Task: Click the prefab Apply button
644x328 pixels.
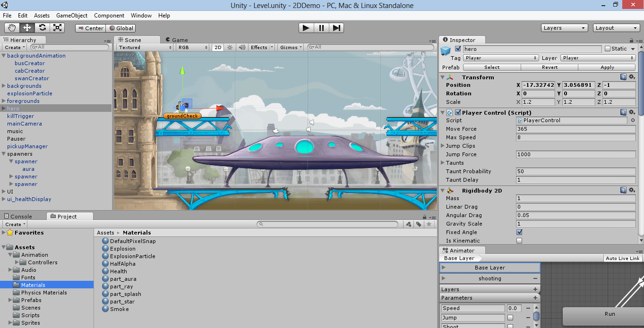Action: click(x=607, y=67)
